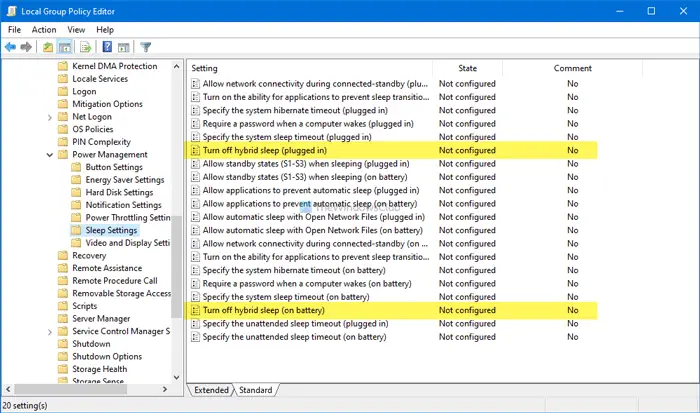Image resolution: width=700 pixels, height=413 pixels.
Task: Open the Action menu
Action: click(44, 29)
